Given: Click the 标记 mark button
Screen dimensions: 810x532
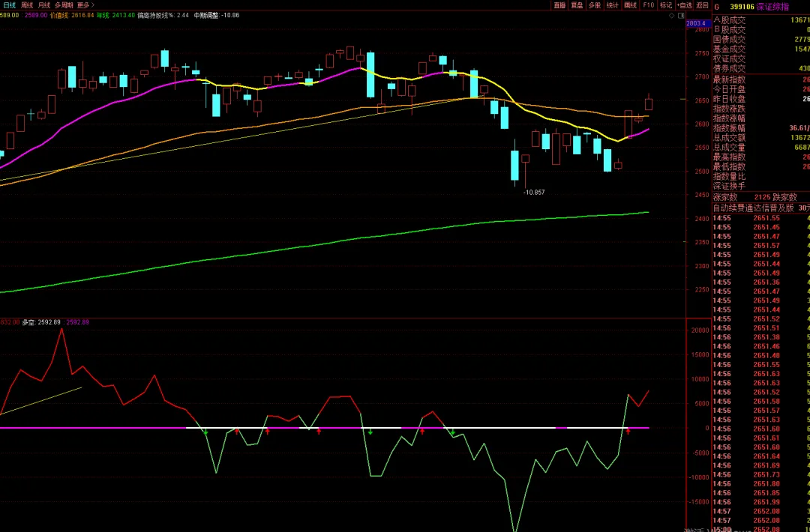Looking at the screenshot, I should [x=667, y=5].
